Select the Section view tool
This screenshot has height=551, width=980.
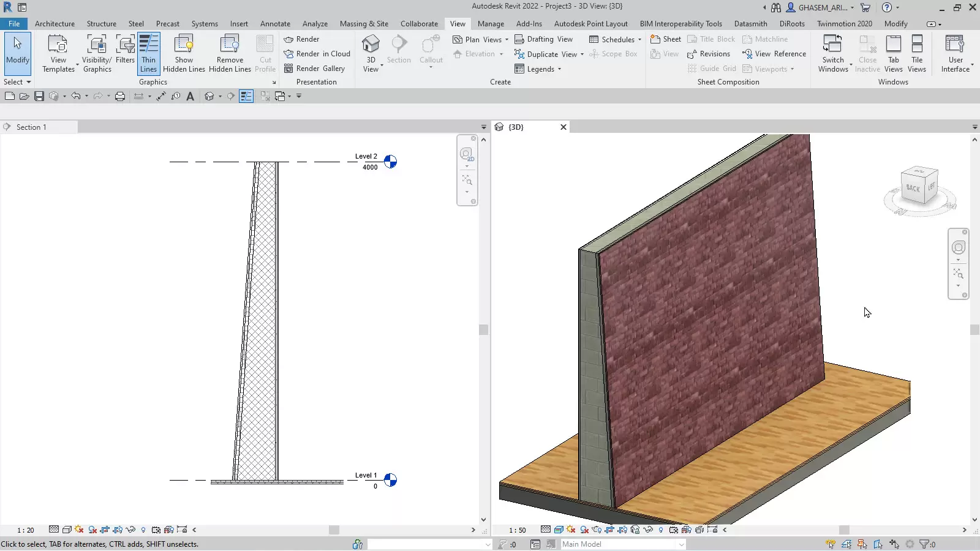[x=399, y=50]
